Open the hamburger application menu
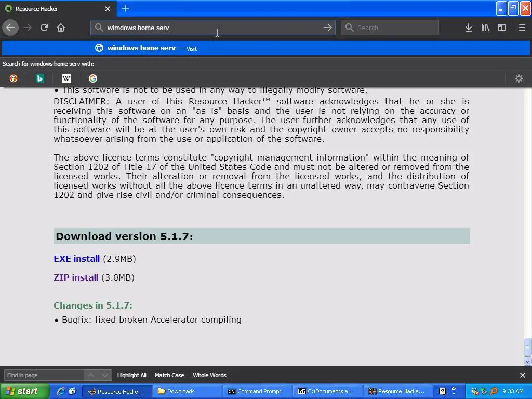532x399 pixels. point(522,28)
